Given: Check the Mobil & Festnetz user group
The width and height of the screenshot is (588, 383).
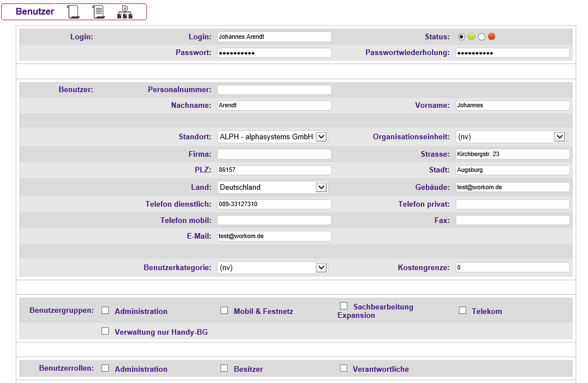Looking at the screenshot, I should click(224, 310).
